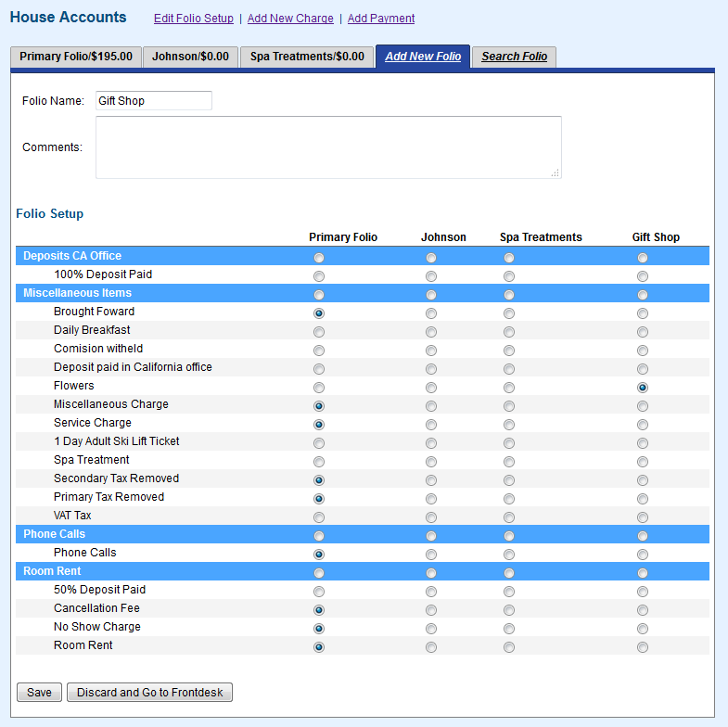The height and width of the screenshot is (727, 728).
Task: Set Comision witheld to Johnson
Action: (x=431, y=351)
